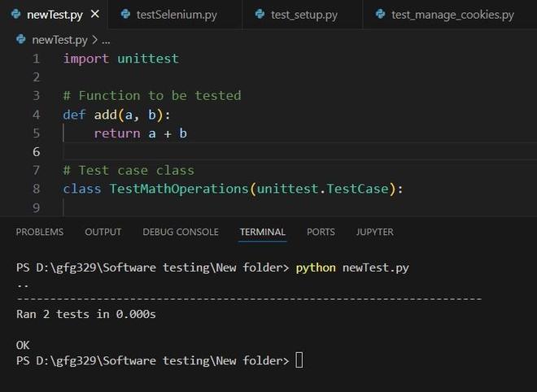
Task: Click the breadcrumb chevron separator
Action: point(94,40)
